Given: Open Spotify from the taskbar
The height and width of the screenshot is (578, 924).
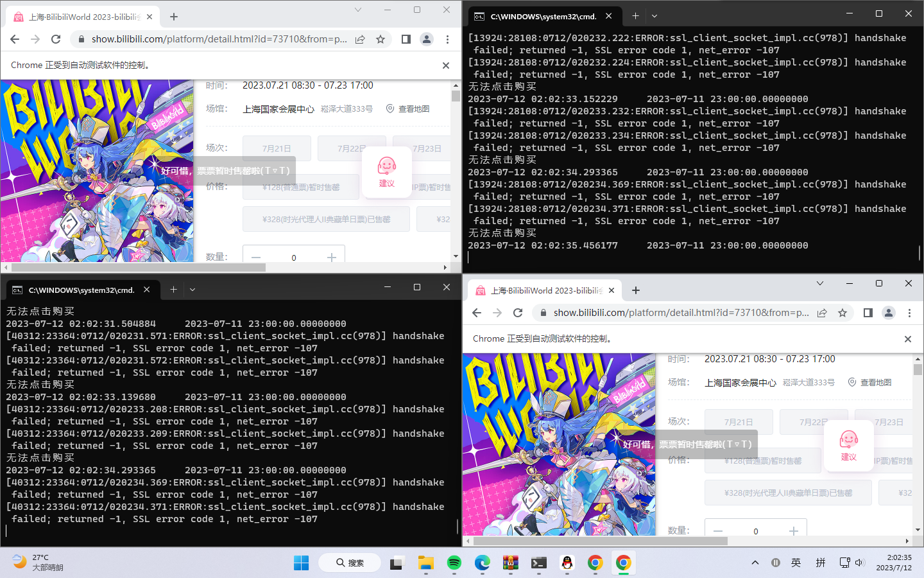Looking at the screenshot, I should click(454, 563).
